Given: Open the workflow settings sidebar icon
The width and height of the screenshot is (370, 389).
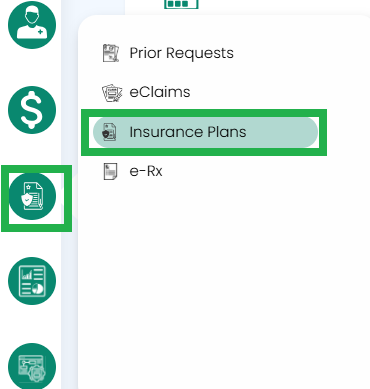Looking at the screenshot, I should pyautogui.click(x=32, y=366).
